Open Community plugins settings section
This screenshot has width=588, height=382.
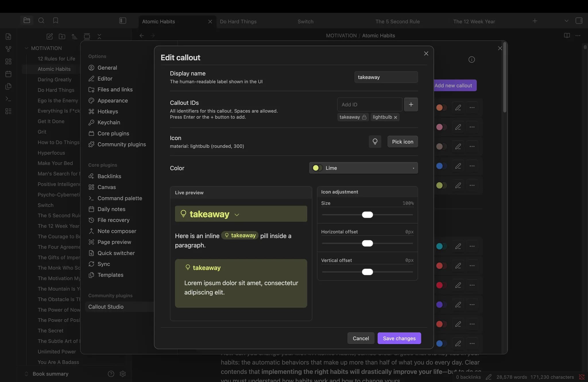(121, 144)
